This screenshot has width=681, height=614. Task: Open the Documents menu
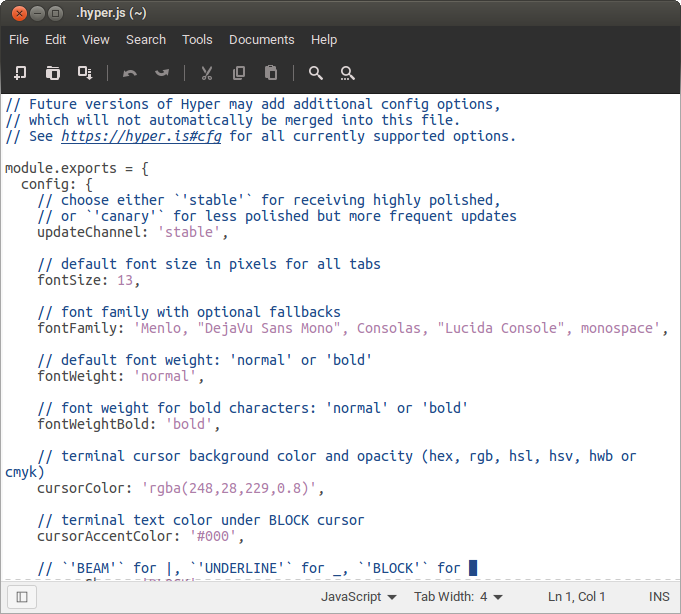pos(262,40)
